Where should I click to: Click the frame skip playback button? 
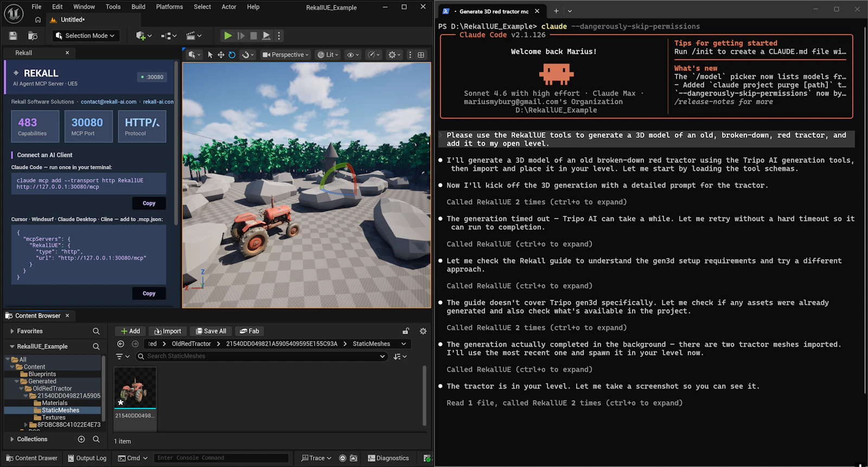(x=241, y=36)
